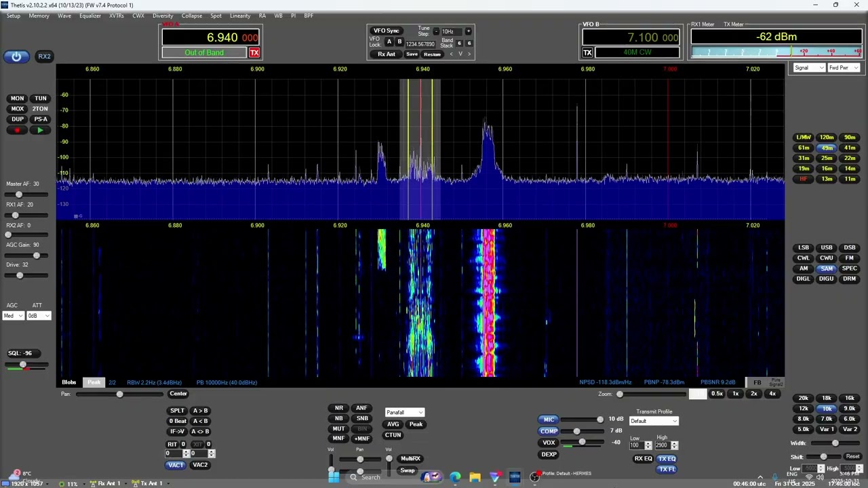Open Microsoft Edge from the taskbar

pos(455,477)
